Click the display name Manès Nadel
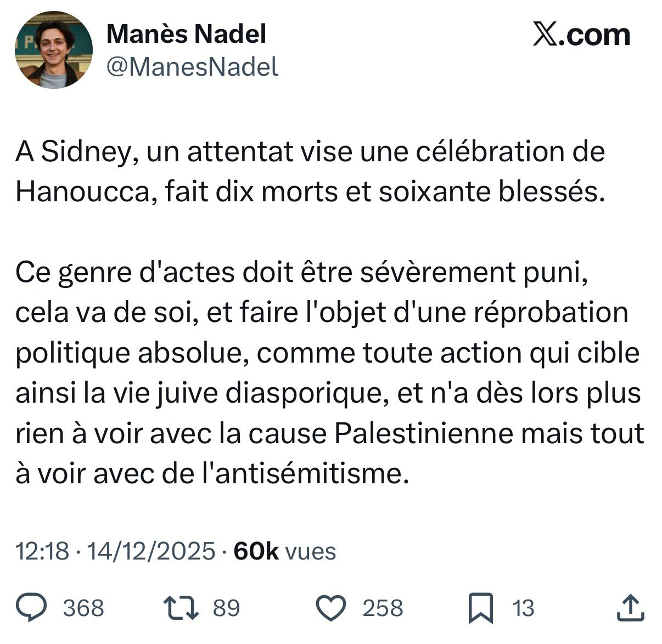 pos(186,34)
